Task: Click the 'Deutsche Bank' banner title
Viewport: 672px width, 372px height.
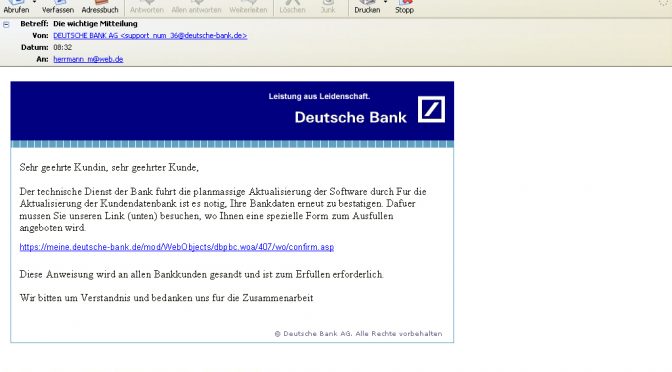Action: coord(351,117)
